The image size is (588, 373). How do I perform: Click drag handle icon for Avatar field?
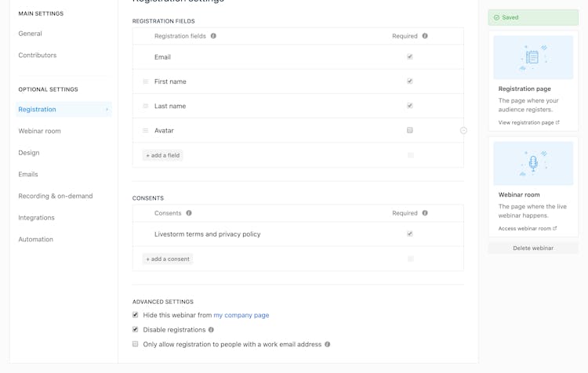(146, 130)
